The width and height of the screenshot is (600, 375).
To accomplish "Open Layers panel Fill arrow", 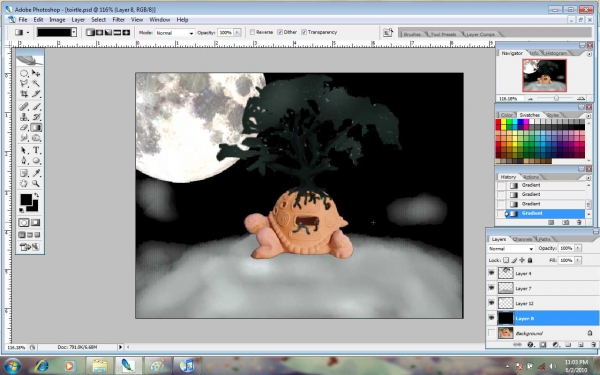I will tap(578, 260).
